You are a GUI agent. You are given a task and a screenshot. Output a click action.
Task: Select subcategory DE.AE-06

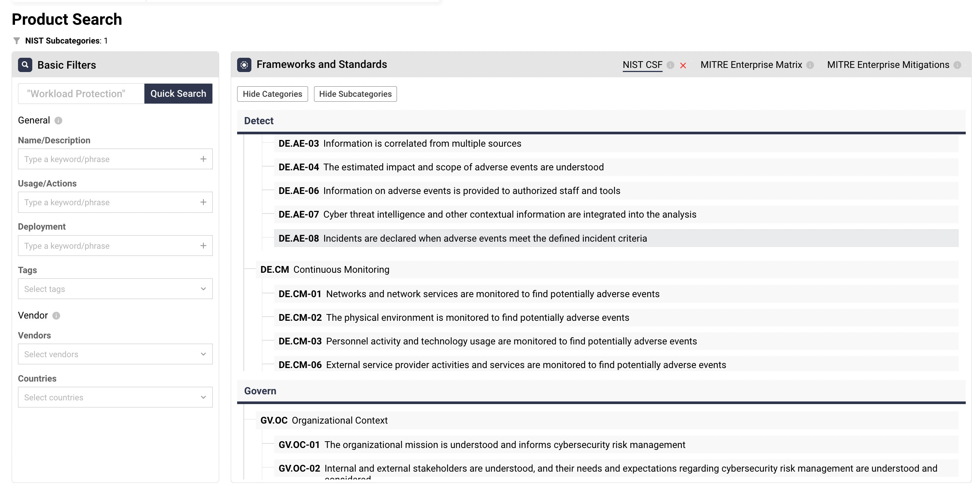(616, 191)
